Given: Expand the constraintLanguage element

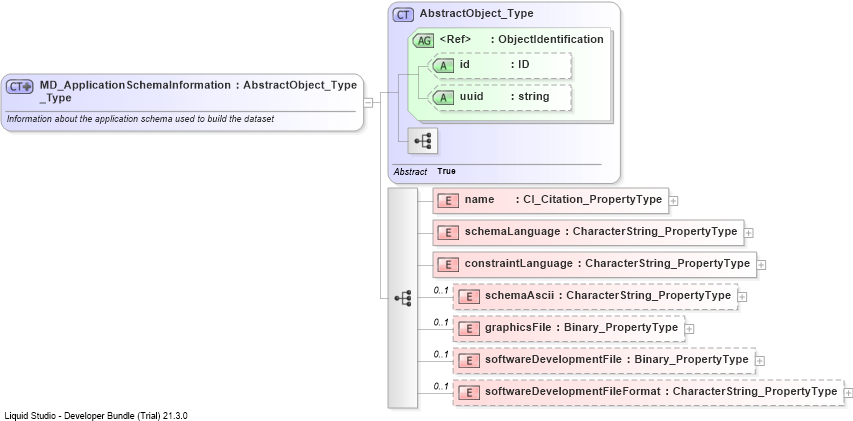Looking at the screenshot, I should [x=762, y=265].
